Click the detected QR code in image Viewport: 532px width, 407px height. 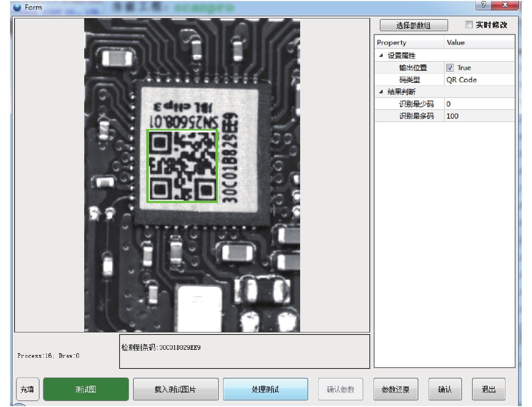point(182,166)
